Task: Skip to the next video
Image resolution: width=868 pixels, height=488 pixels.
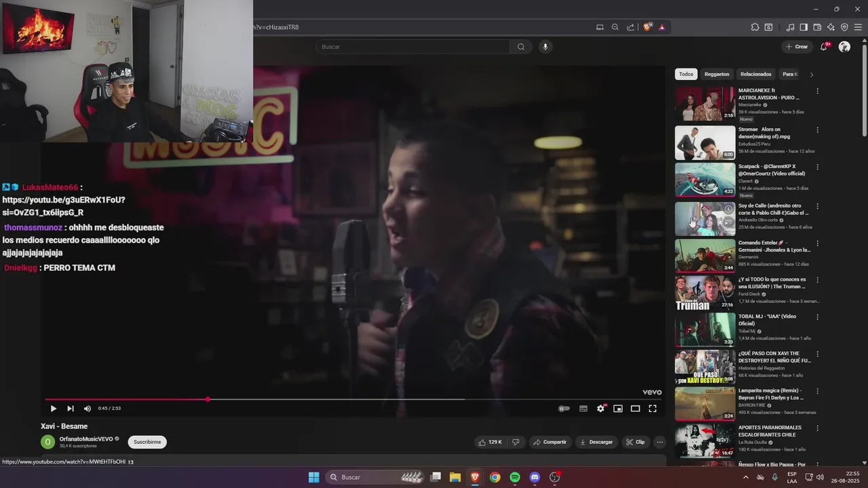Action: 71,409
